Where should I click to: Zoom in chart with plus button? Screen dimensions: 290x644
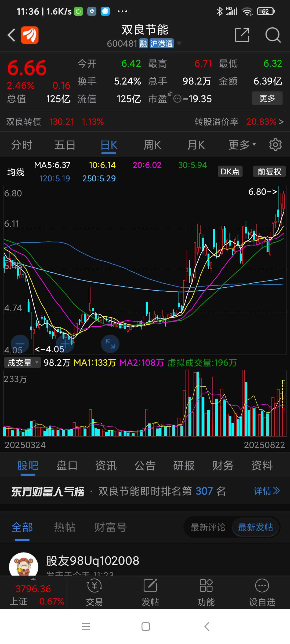pyautogui.click(x=65, y=344)
